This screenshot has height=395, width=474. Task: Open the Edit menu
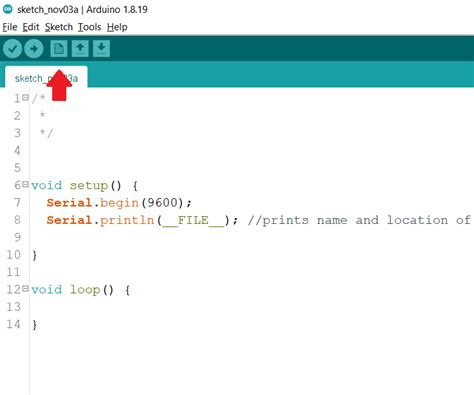coord(31,27)
